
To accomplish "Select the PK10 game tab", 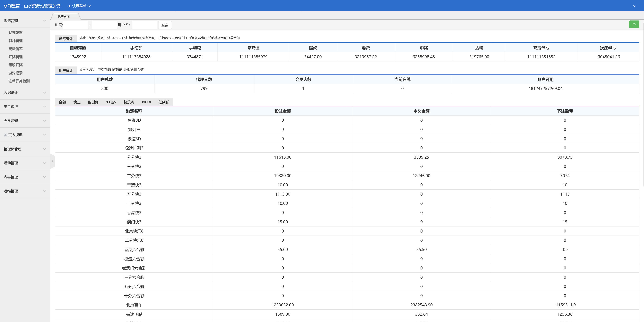I will (146, 102).
